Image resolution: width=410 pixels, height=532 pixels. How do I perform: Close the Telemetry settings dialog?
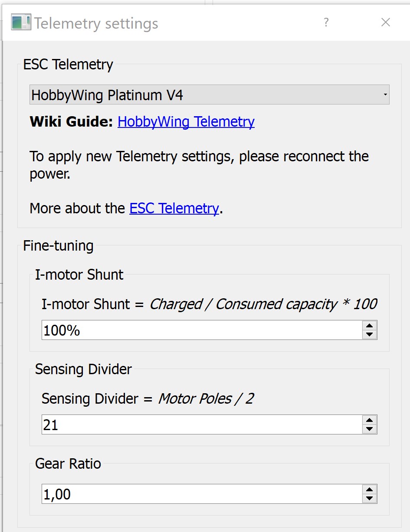tap(385, 23)
